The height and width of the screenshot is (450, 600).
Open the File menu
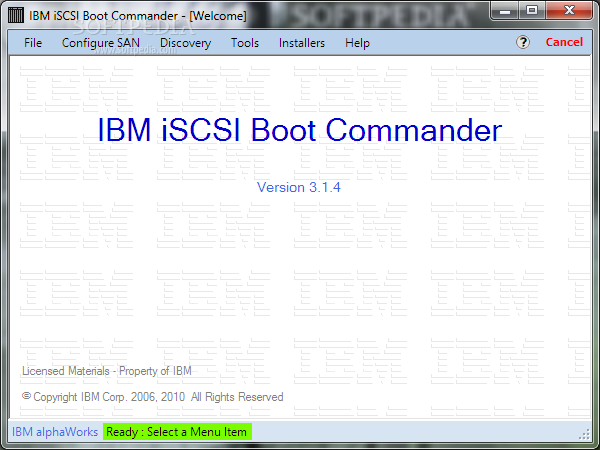coord(33,43)
